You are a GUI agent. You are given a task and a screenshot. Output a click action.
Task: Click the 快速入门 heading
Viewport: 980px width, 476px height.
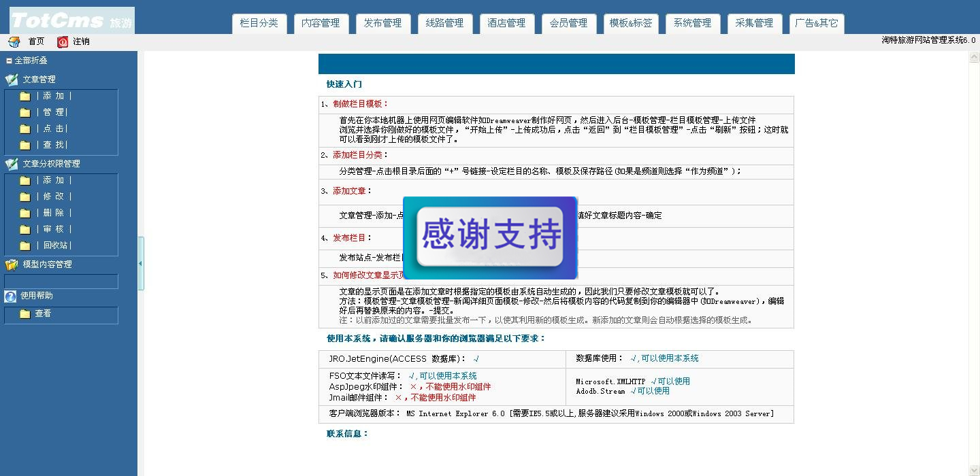pyautogui.click(x=344, y=84)
